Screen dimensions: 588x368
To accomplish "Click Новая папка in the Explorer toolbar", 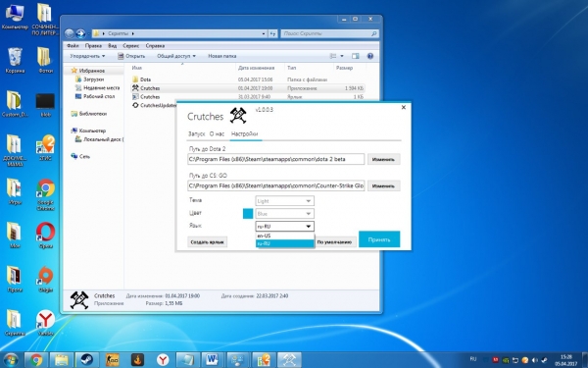I will coord(222,56).
